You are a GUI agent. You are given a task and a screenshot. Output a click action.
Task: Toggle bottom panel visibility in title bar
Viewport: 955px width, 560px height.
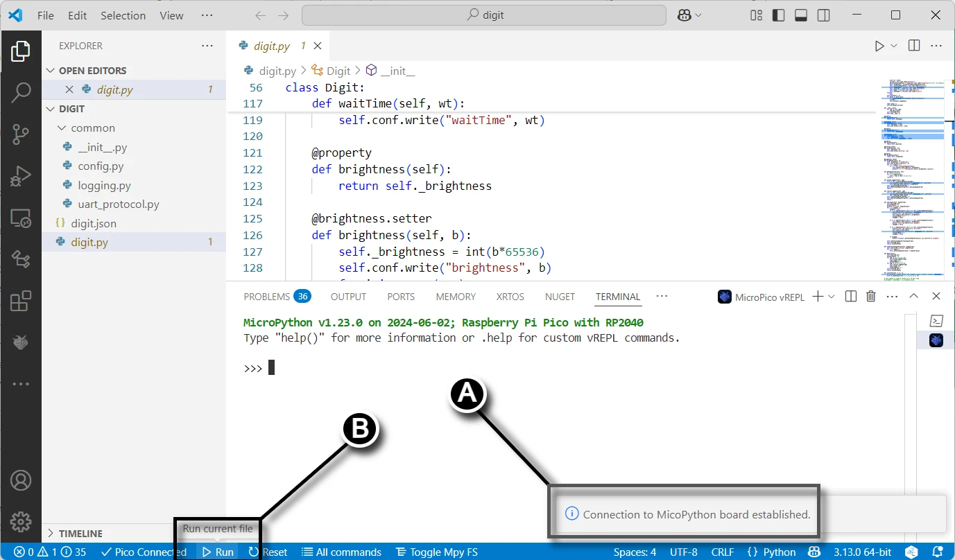[x=801, y=15]
